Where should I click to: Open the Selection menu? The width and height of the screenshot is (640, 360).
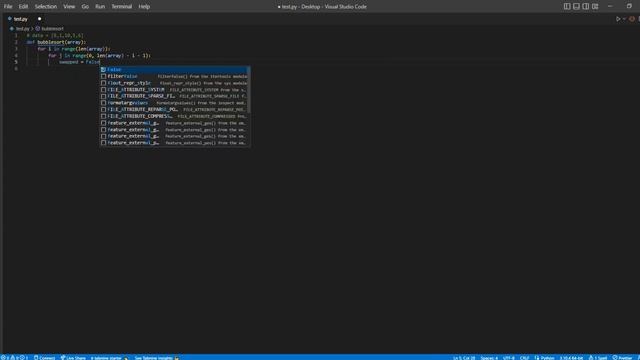point(46,7)
